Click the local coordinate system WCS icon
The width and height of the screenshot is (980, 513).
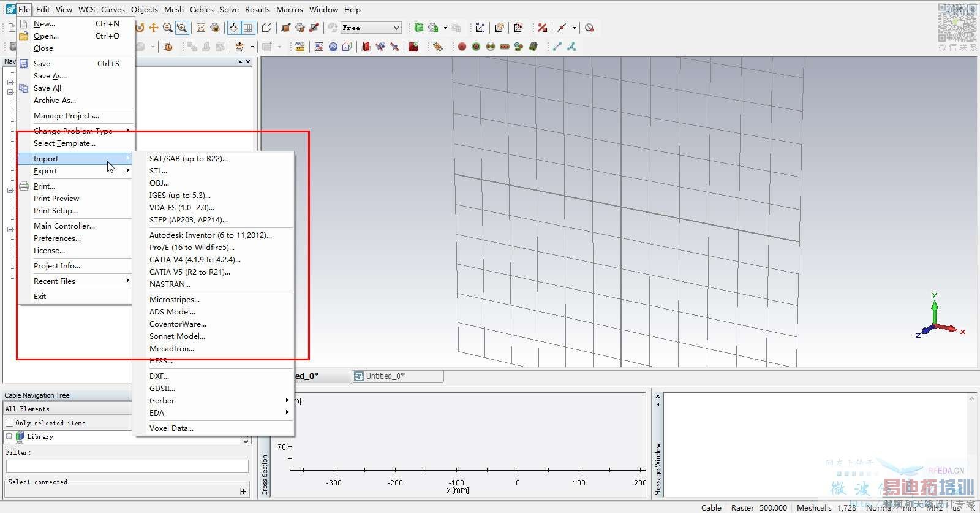[x=480, y=28]
